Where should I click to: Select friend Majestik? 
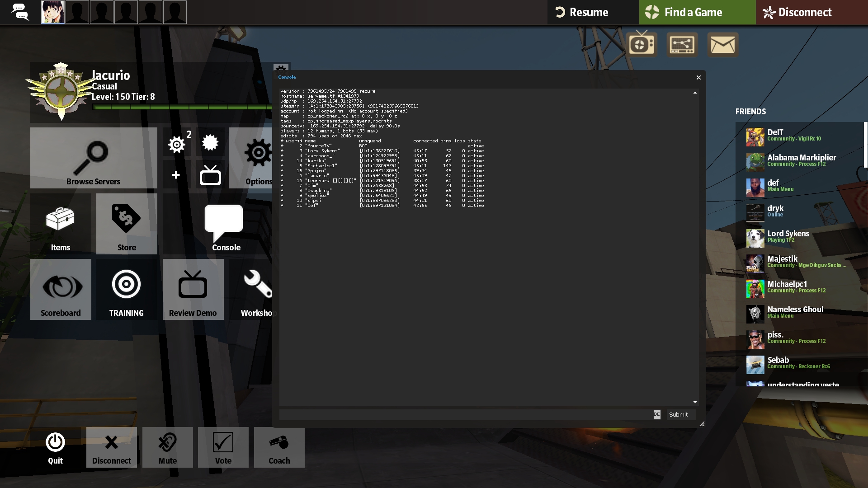click(x=800, y=263)
